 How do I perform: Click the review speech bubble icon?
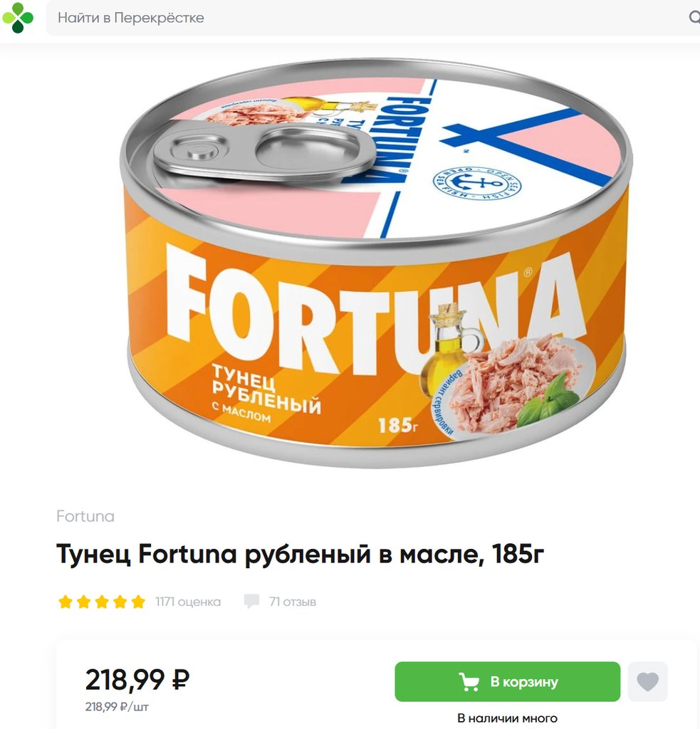251,601
